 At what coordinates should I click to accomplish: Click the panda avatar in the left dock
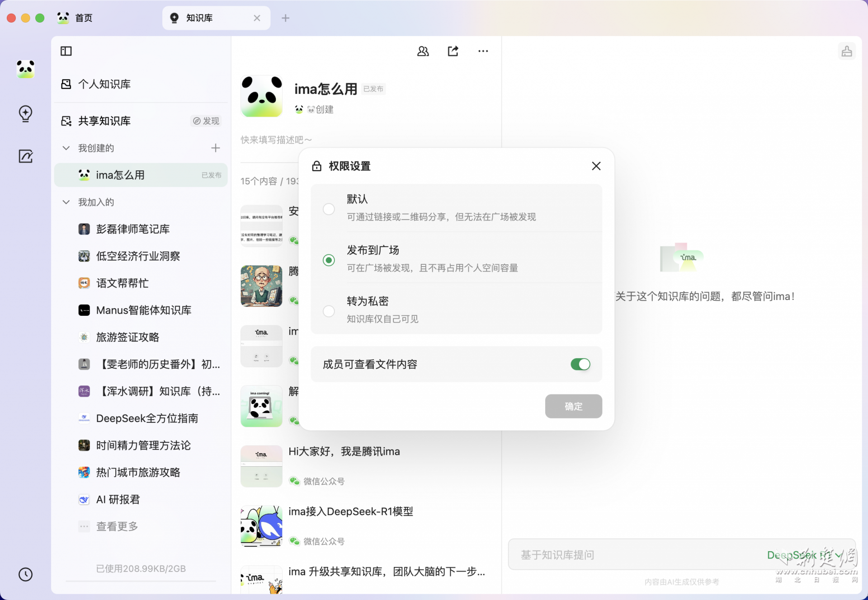click(x=26, y=70)
